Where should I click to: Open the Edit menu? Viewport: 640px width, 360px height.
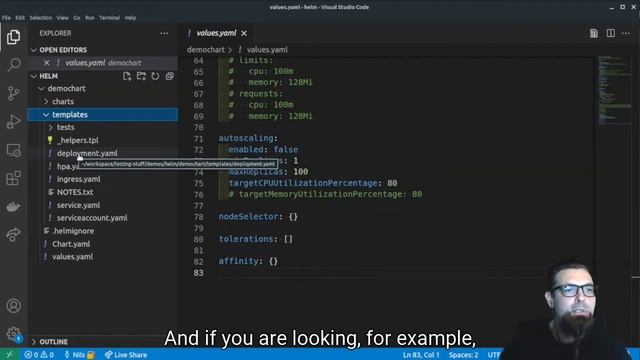[x=20, y=18]
